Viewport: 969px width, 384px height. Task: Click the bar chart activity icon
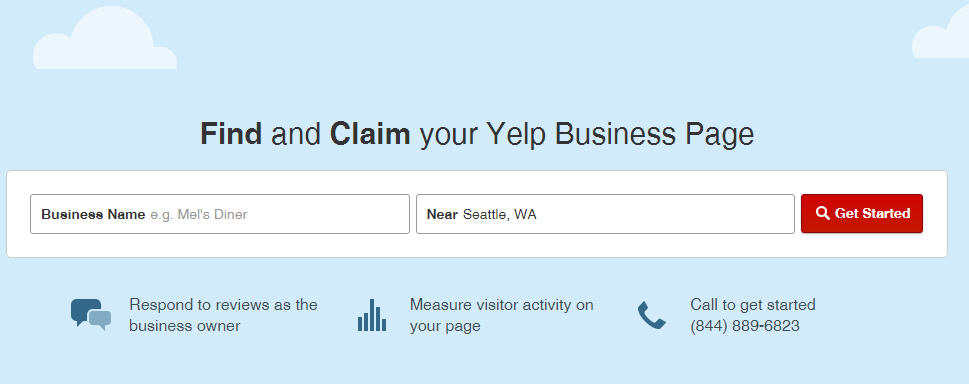pos(371,315)
